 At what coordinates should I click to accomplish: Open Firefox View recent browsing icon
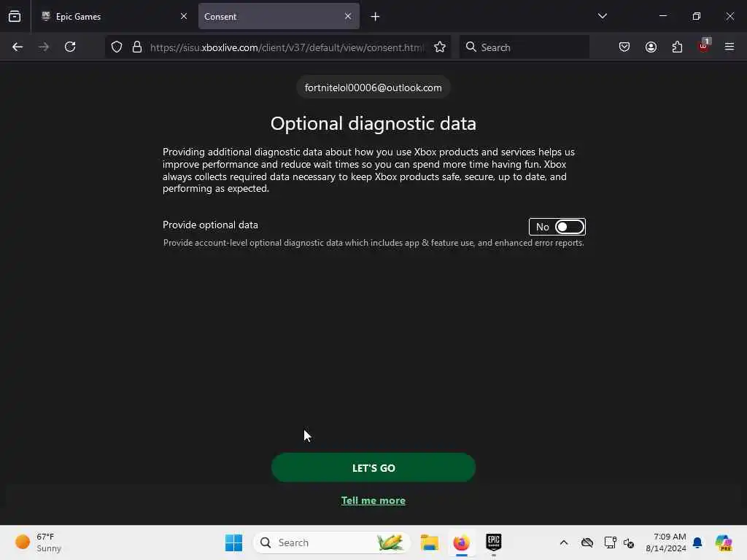(x=15, y=16)
